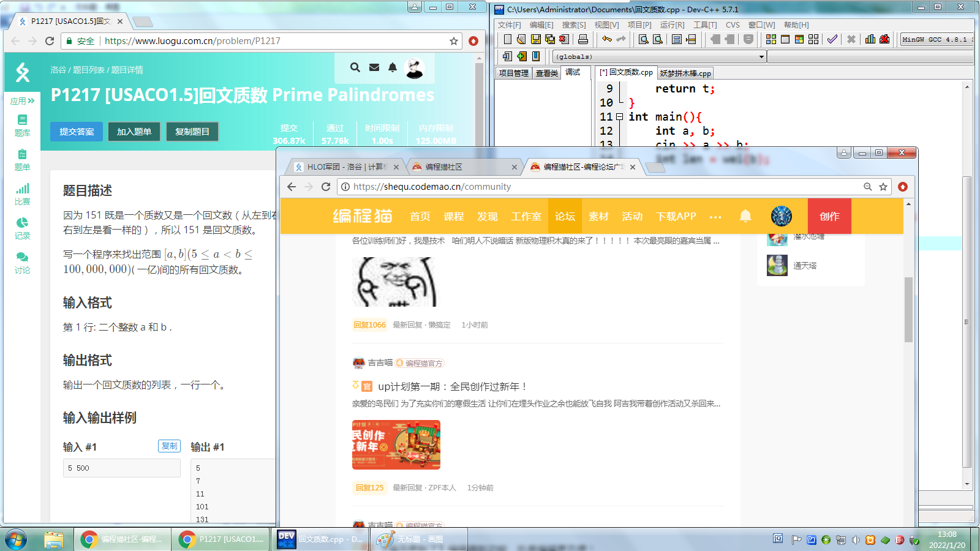Select 论坛 in the 编程猫 navbar
The height and width of the screenshot is (551, 980).
point(565,216)
